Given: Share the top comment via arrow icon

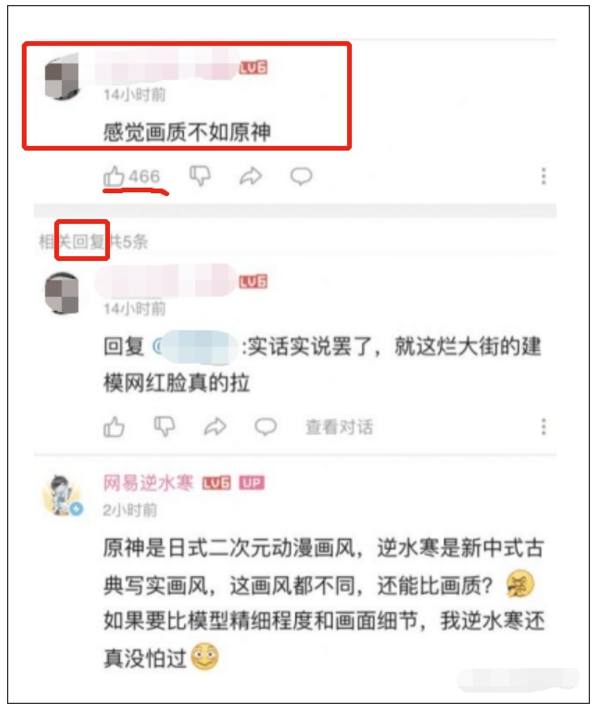Looking at the screenshot, I should pos(251,176).
